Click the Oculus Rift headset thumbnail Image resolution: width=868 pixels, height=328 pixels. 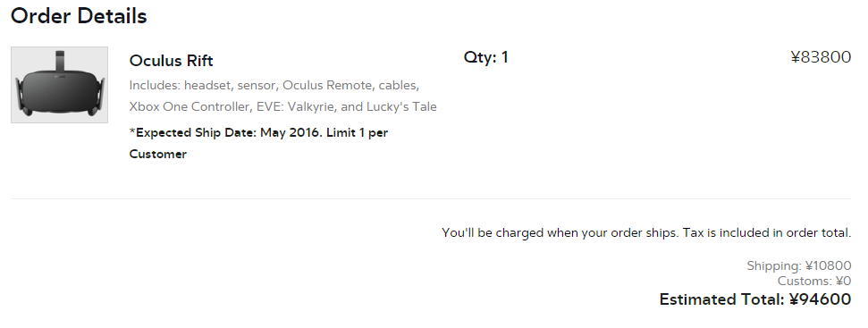tap(59, 85)
